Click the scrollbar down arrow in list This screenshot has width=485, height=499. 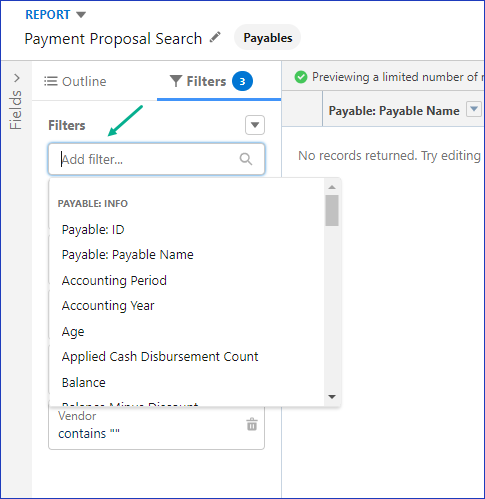pyautogui.click(x=332, y=397)
